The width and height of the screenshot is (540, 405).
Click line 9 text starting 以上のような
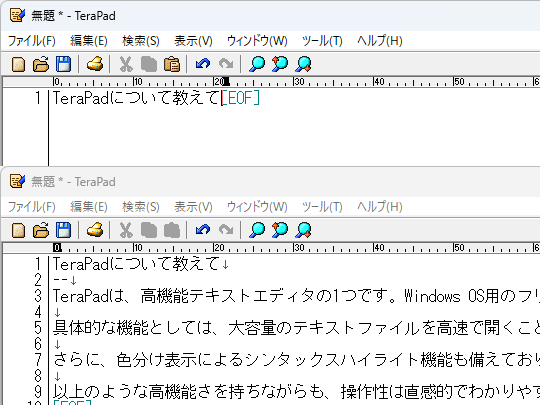point(297,392)
